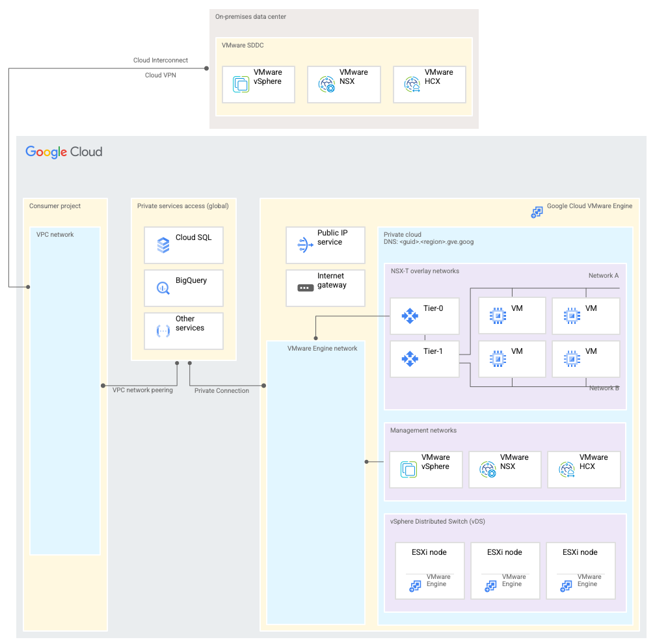Screen dimensions: 655x644
Task: Click the VMware vSphere icon under VMware SDDC
Action: [240, 84]
